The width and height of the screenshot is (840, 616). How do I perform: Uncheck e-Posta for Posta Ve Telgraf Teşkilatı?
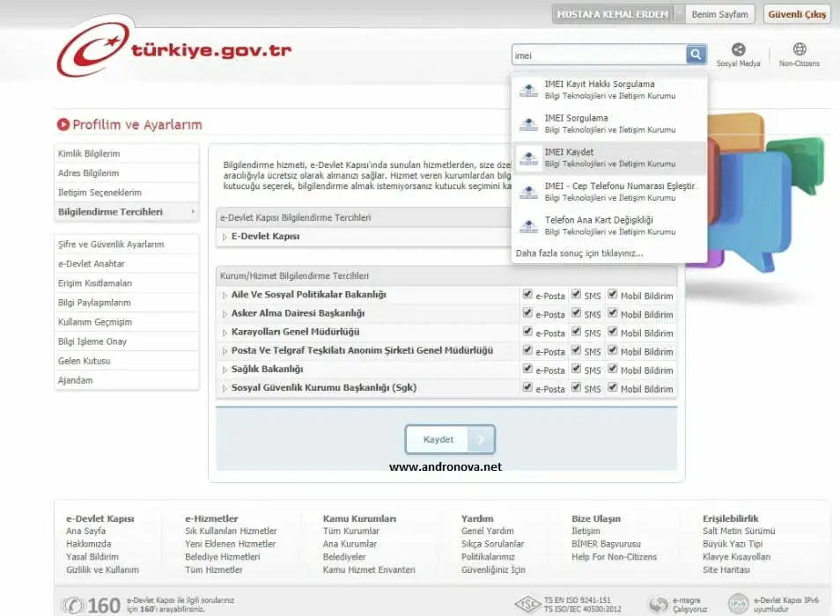point(527,350)
